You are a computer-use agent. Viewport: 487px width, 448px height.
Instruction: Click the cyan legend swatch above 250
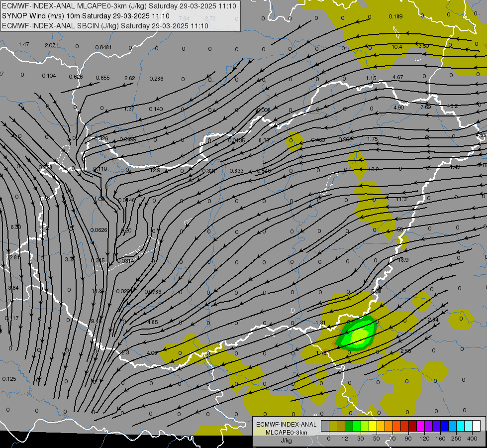pos(460,426)
